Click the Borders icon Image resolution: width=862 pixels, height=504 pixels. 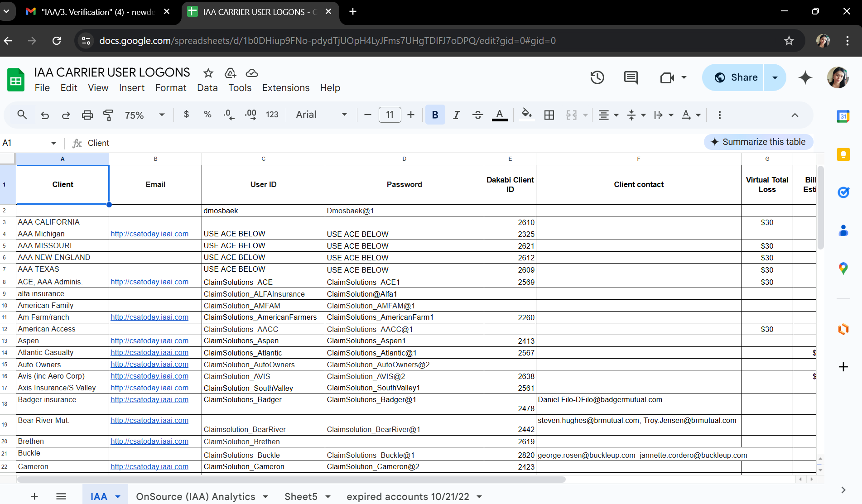click(549, 115)
